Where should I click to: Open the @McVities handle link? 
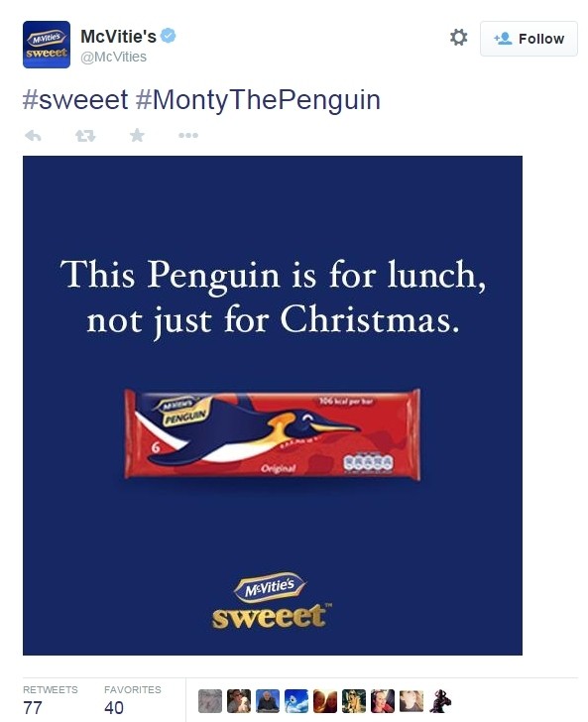[x=114, y=57]
